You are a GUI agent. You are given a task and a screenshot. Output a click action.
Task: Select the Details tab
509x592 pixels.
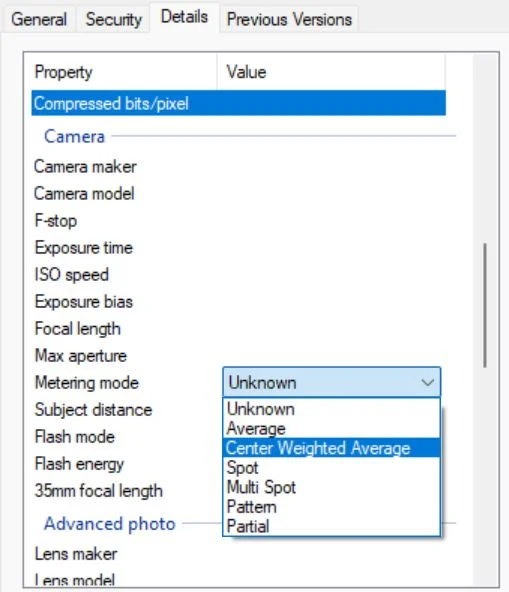(184, 17)
